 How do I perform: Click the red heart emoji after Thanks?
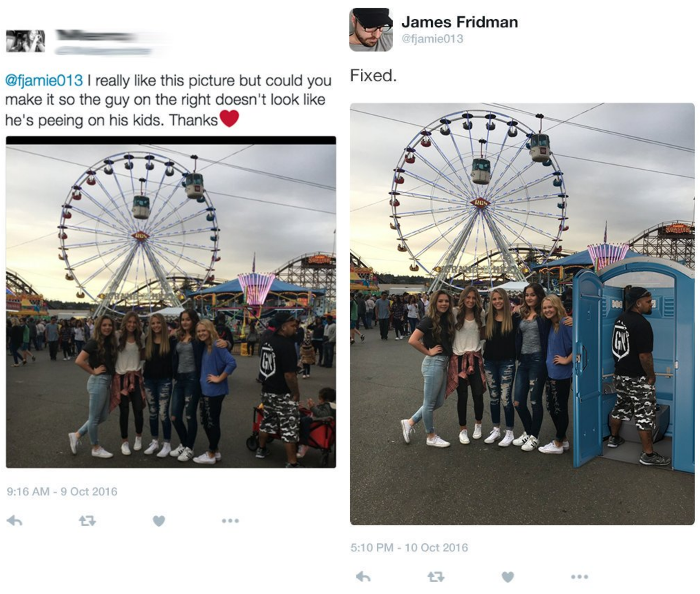tap(229, 118)
